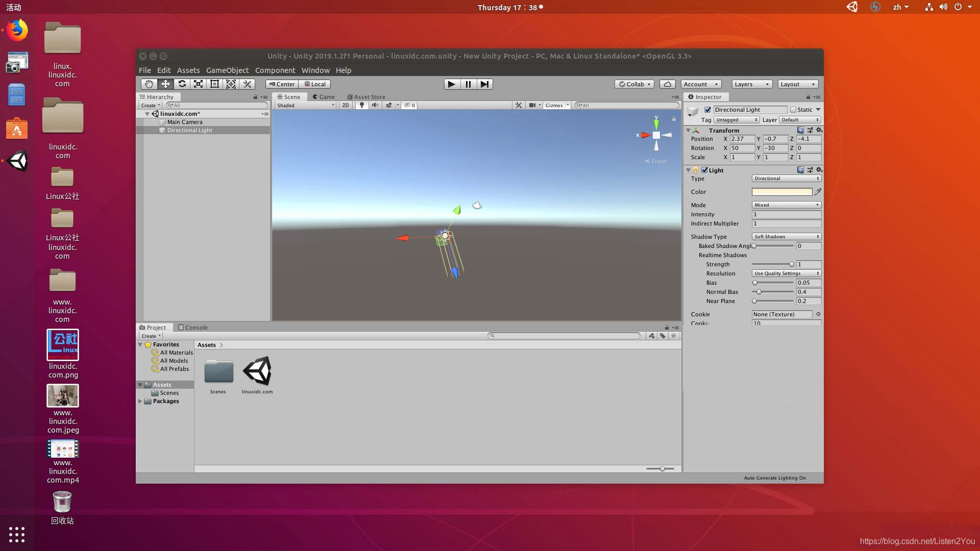Open the Component menu

[x=275, y=70]
